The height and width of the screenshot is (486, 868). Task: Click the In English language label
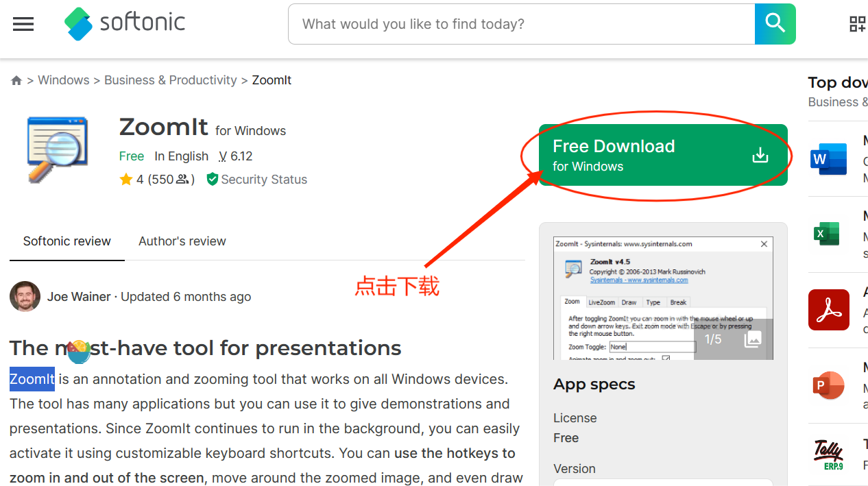[182, 156]
